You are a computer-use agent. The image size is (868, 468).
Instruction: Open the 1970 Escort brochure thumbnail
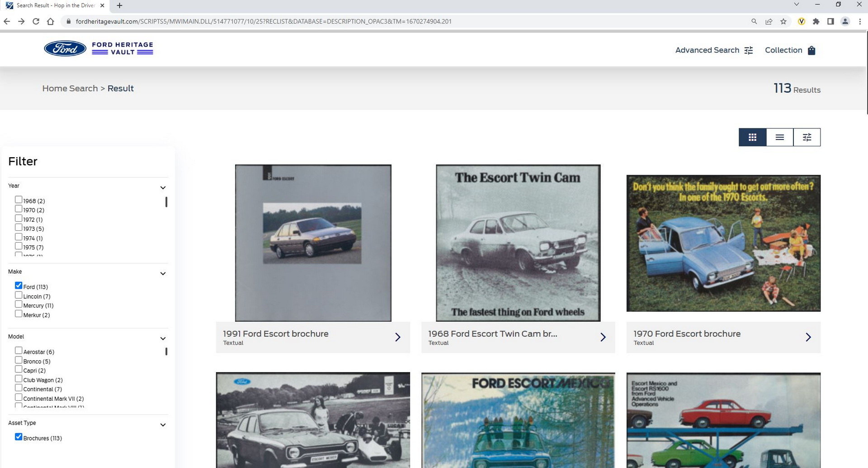click(723, 243)
